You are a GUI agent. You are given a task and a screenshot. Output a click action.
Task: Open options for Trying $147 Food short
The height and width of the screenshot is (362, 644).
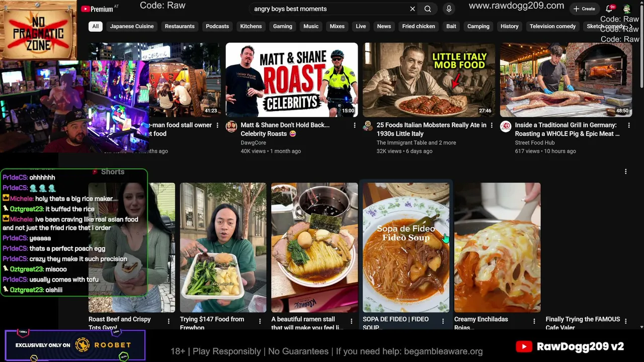[x=260, y=321]
